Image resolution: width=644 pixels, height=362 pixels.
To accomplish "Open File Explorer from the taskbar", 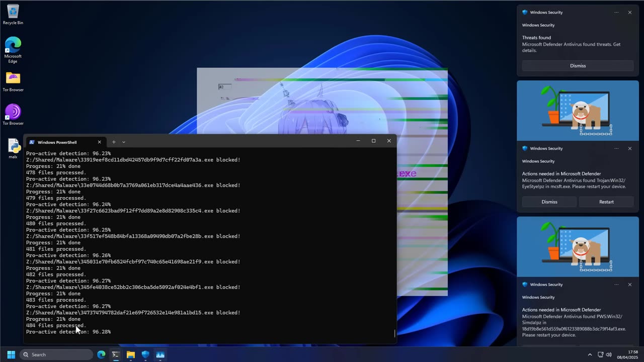I will (x=131, y=354).
